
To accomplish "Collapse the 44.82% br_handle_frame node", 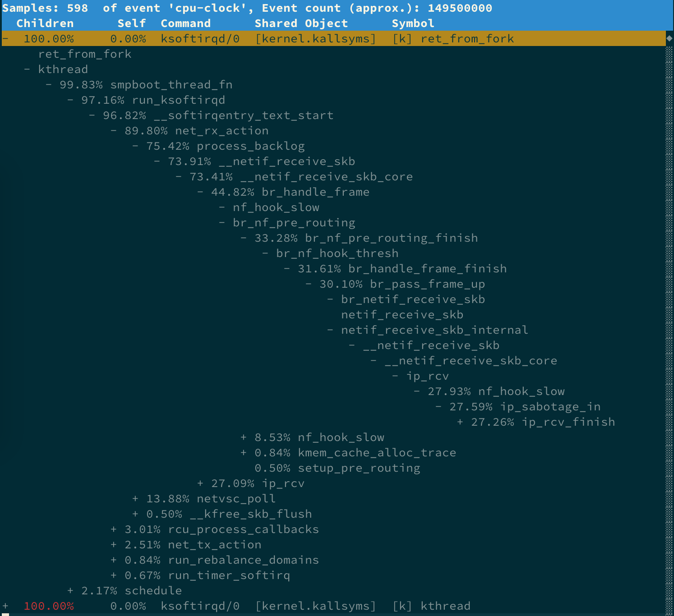I will [200, 192].
